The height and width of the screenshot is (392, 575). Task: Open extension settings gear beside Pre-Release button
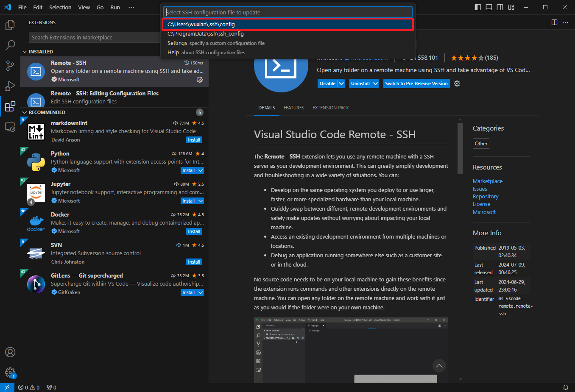point(457,83)
